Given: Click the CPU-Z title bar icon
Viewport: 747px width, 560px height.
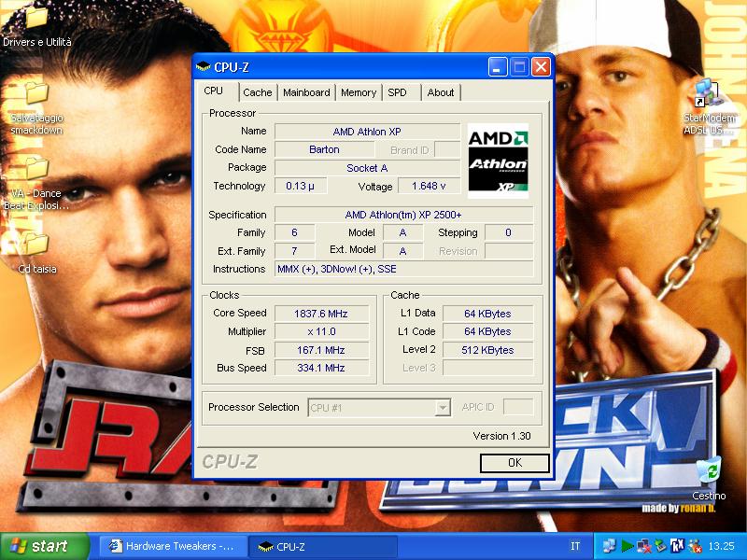Looking at the screenshot, I should [x=204, y=66].
